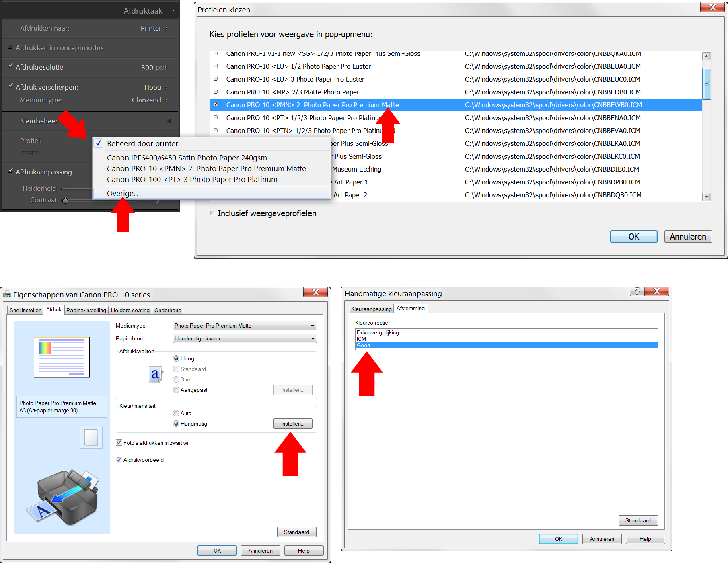The image size is (728, 563).
Task: Click Instellen button next to Handmatig
Action: click(x=292, y=424)
